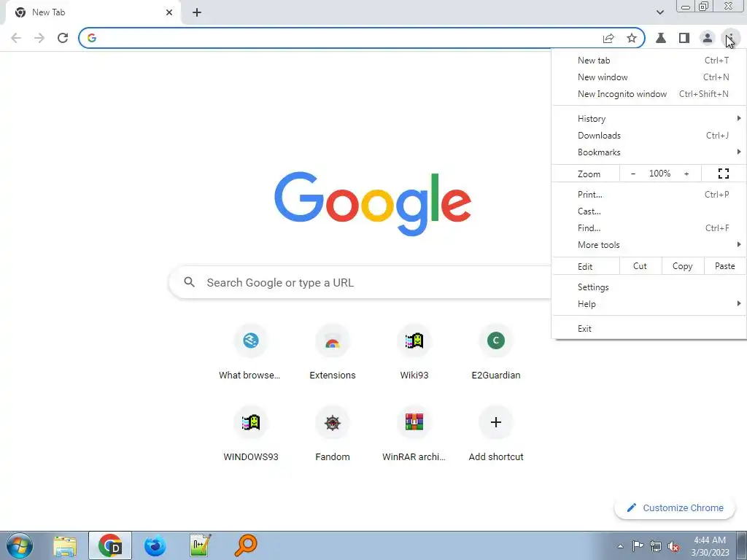Image resolution: width=747 pixels, height=560 pixels.
Task: Open the Fandom shortcut tile
Action: pyautogui.click(x=333, y=435)
